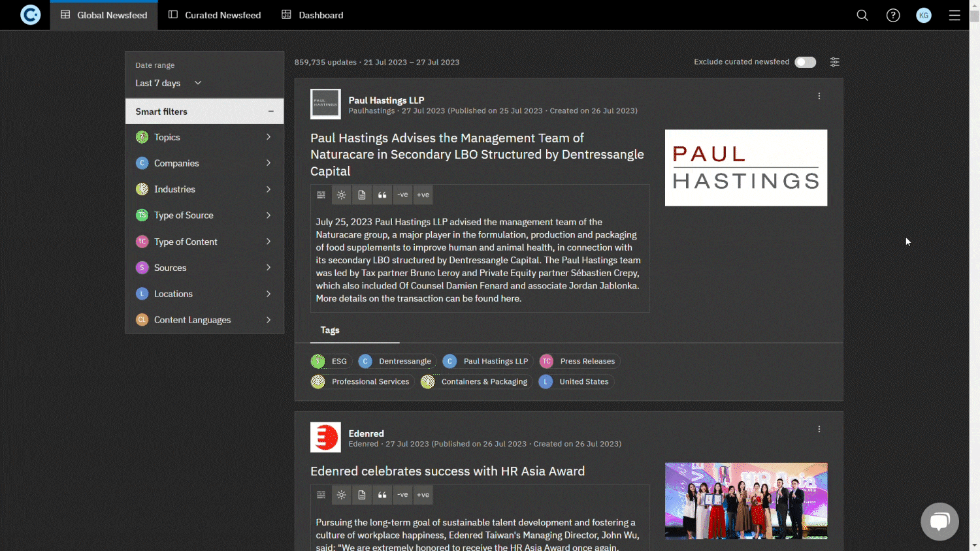Toggle Exclude curated newsfeed switch
This screenshot has width=980, height=551.
[x=805, y=62]
